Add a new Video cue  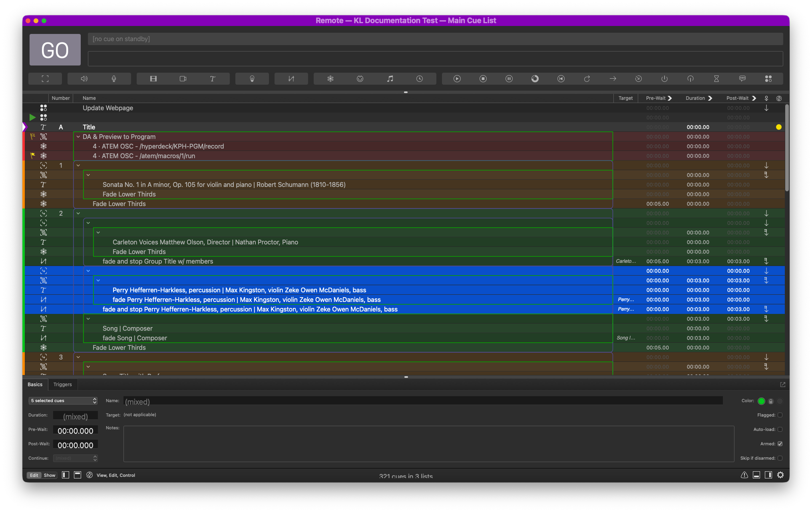(x=153, y=79)
